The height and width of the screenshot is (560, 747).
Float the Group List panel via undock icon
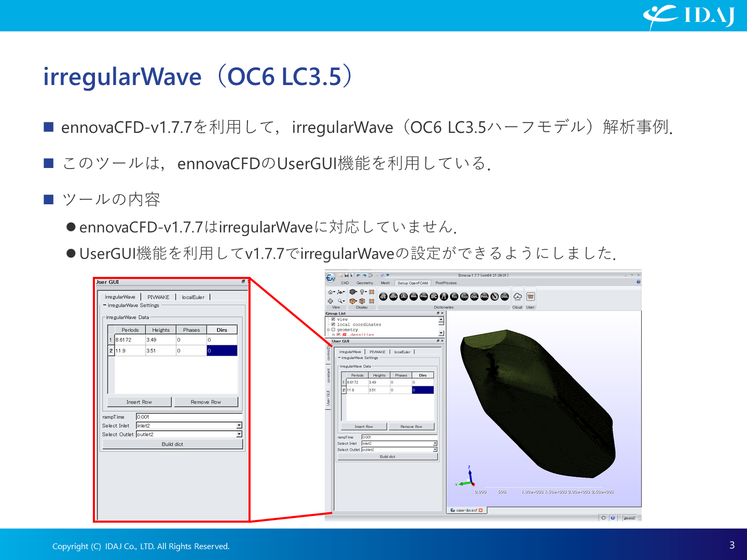tap(438, 313)
